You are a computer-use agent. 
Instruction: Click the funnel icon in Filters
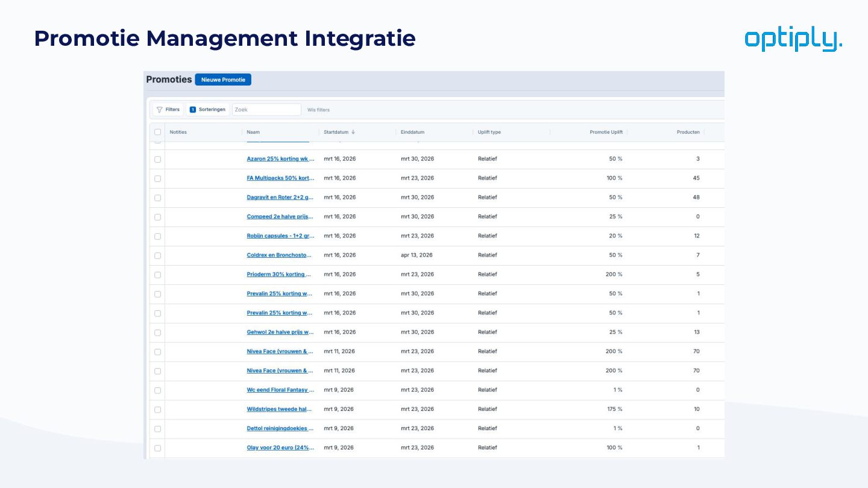(x=160, y=110)
